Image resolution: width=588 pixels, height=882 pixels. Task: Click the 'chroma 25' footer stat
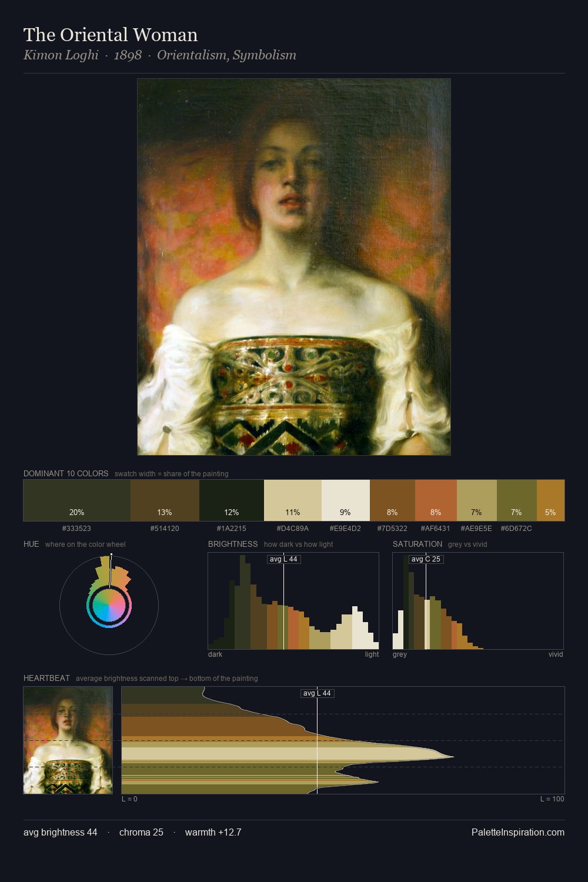(x=141, y=833)
